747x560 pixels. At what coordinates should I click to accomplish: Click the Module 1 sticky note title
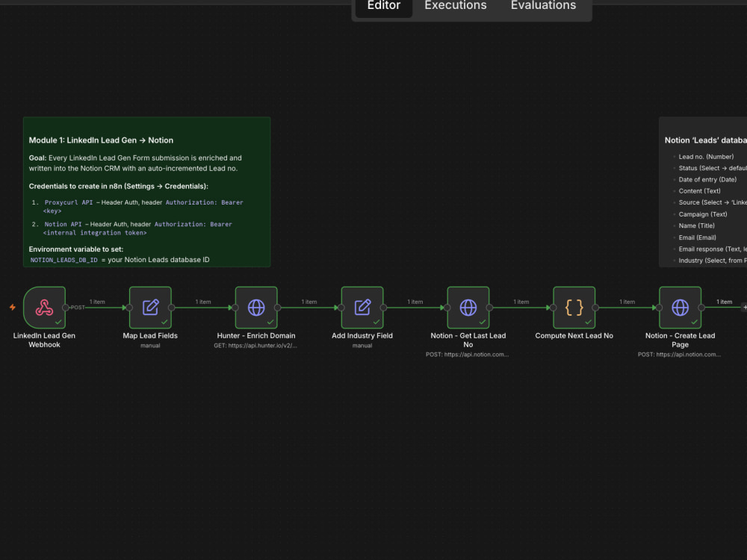click(101, 140)
